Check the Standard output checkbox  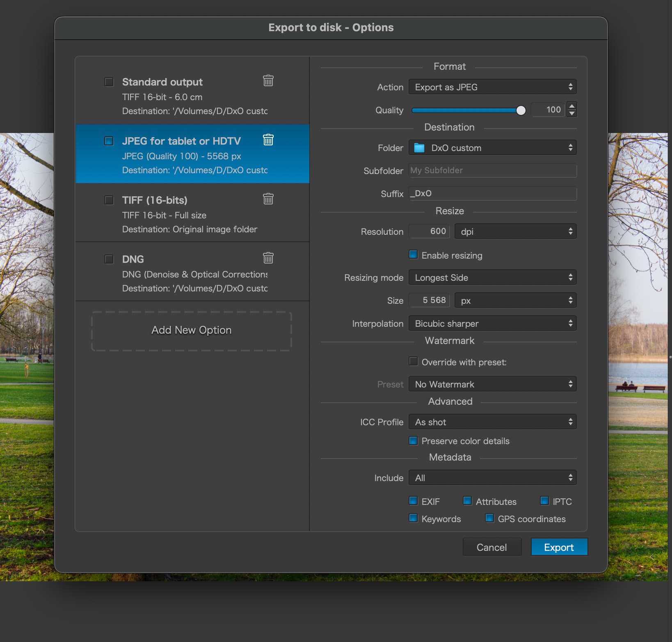pos(109,82)
